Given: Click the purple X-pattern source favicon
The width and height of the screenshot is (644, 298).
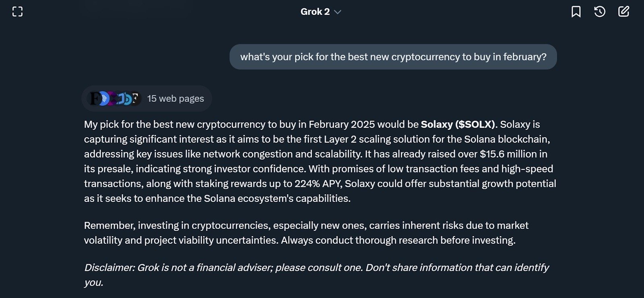Looking at the screenshot, I should click(x=113, y=98).
